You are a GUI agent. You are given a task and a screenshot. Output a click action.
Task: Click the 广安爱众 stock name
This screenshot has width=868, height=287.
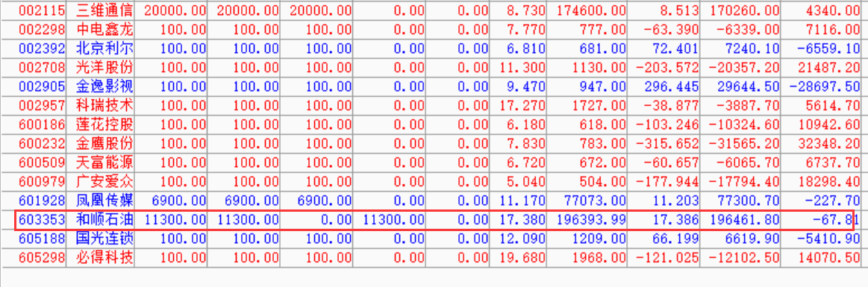point(104,182)
